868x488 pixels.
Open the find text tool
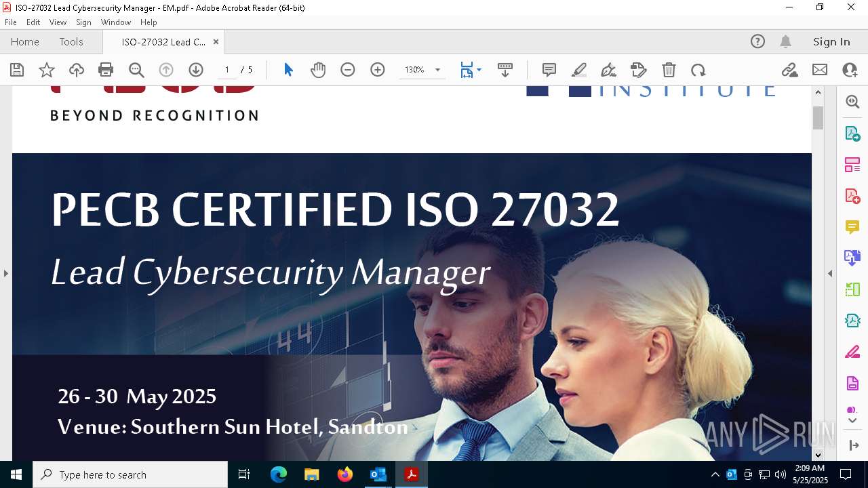[136, 70]
